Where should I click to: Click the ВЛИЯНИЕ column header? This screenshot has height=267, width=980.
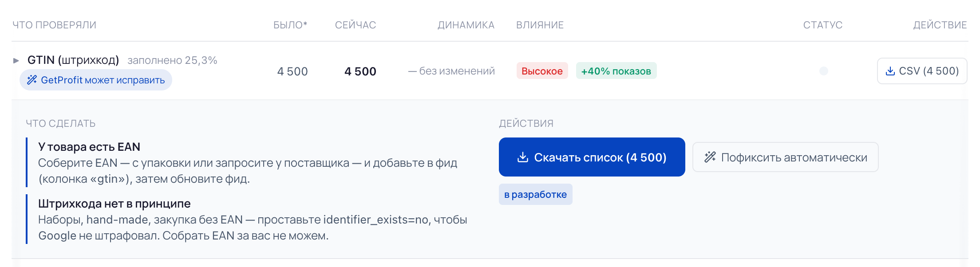(540, 25)
